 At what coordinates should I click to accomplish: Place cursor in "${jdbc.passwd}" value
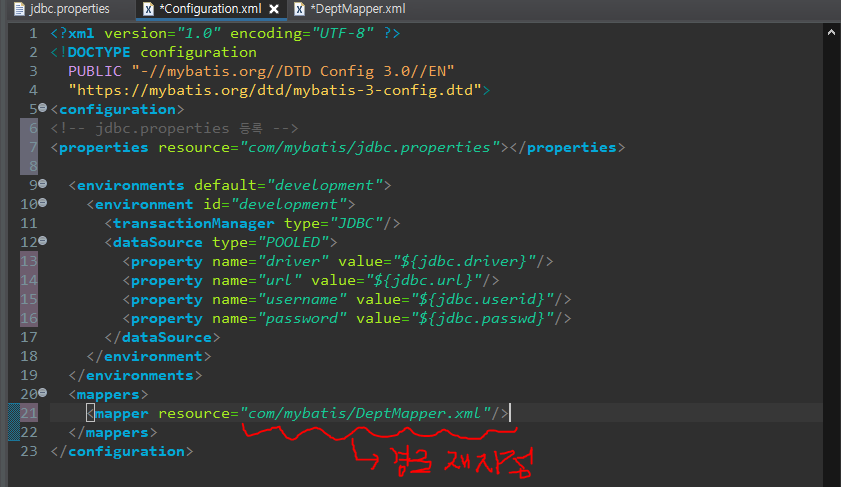pyautogui.click(x=482, y=319)
